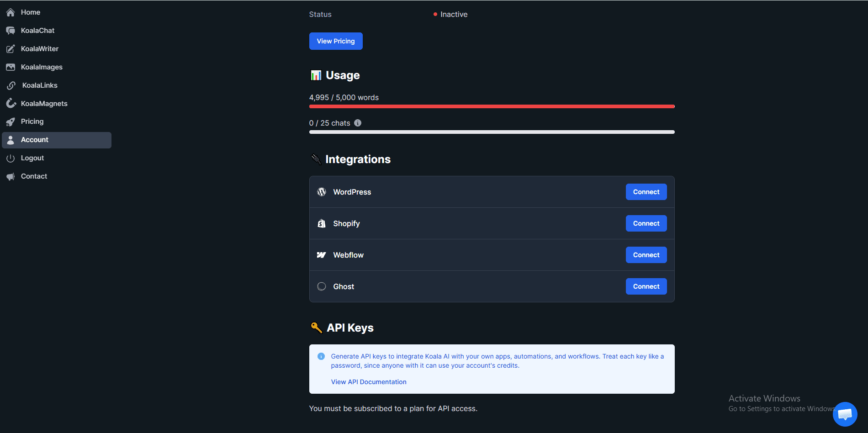Open the Contact page

tap(57, 176)
